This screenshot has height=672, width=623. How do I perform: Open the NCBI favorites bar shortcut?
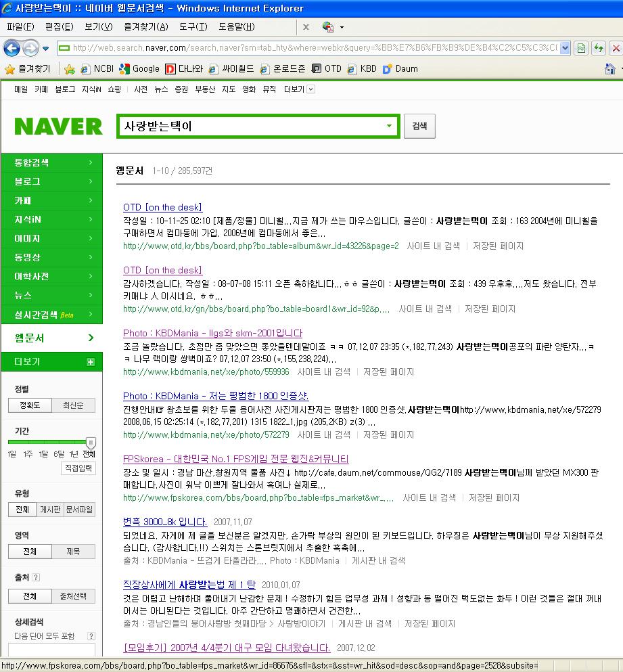[x=97, y=68]
